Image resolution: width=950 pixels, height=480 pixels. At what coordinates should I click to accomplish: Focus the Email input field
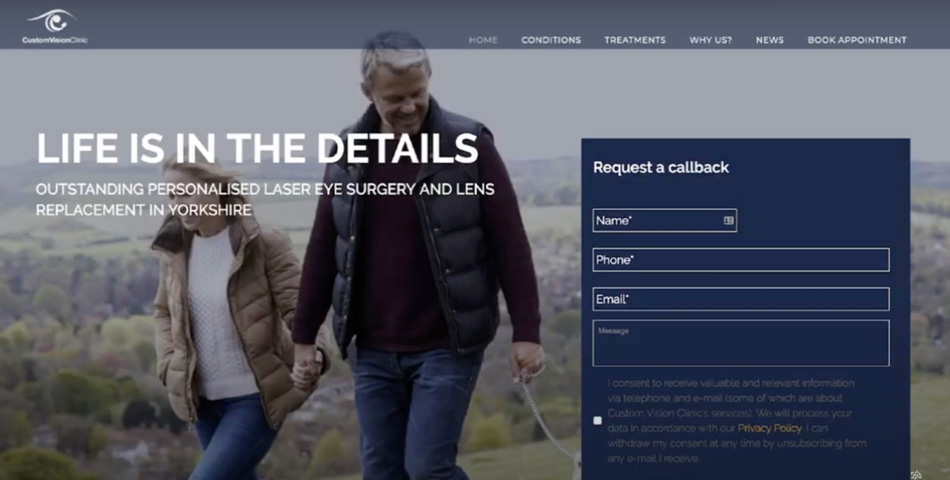click(741, 299)
